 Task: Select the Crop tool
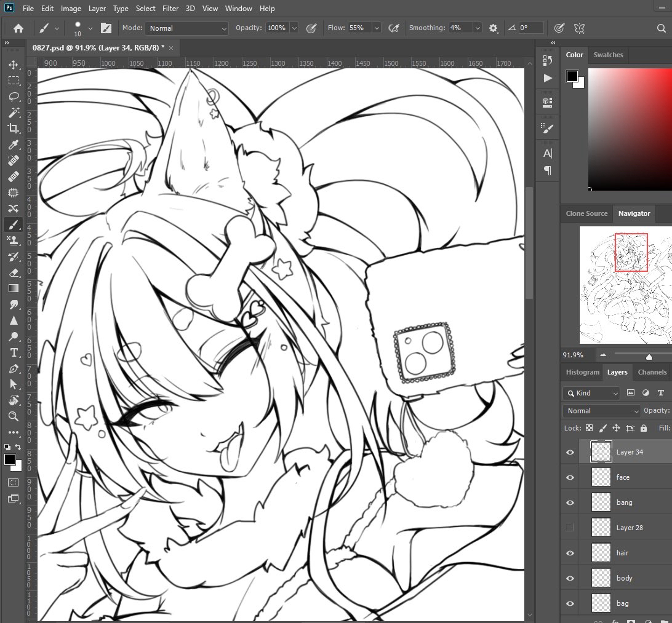[13, 129]
